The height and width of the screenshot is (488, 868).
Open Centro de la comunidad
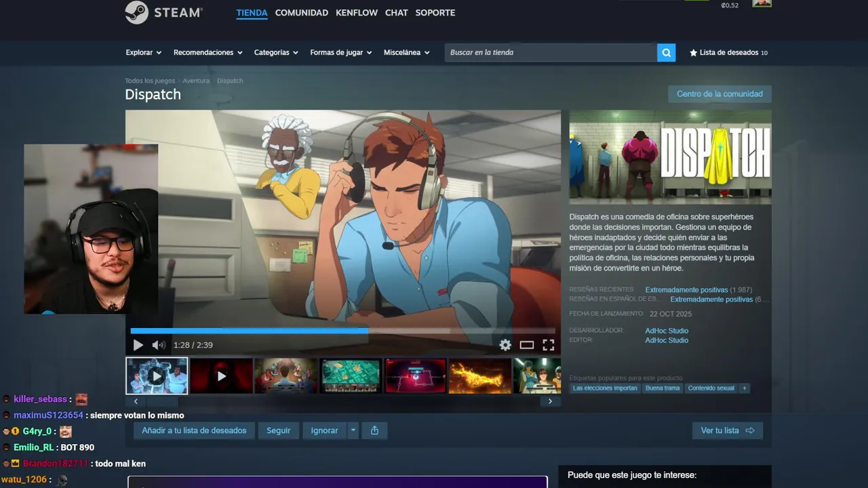tap(719, 94)
